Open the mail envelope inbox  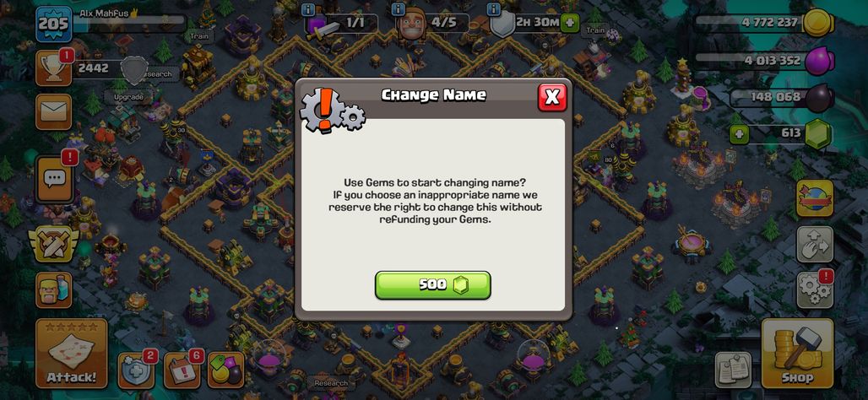click(x=54, y=111)
